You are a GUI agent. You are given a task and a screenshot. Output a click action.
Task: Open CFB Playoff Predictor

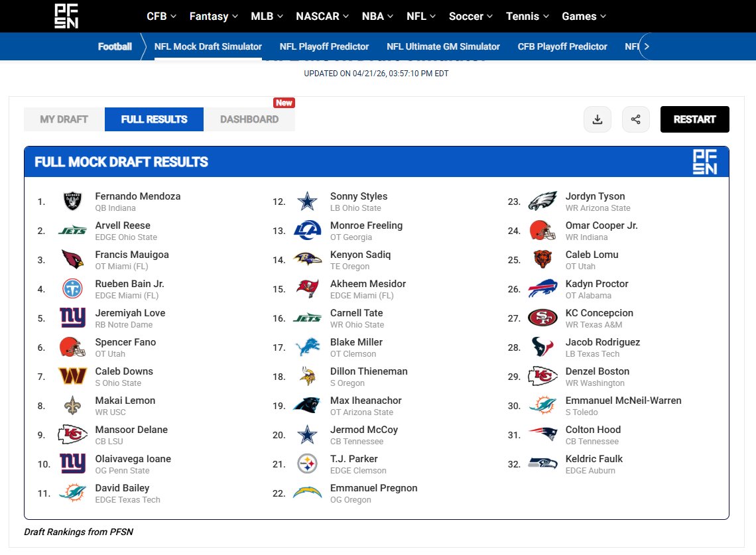(x=562, y=46)
